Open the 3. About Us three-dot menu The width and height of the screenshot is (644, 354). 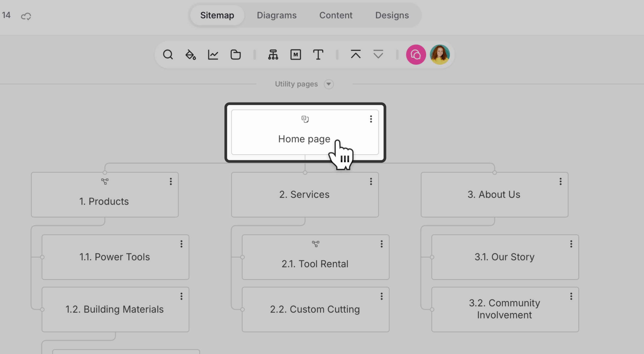coord(560,181)
